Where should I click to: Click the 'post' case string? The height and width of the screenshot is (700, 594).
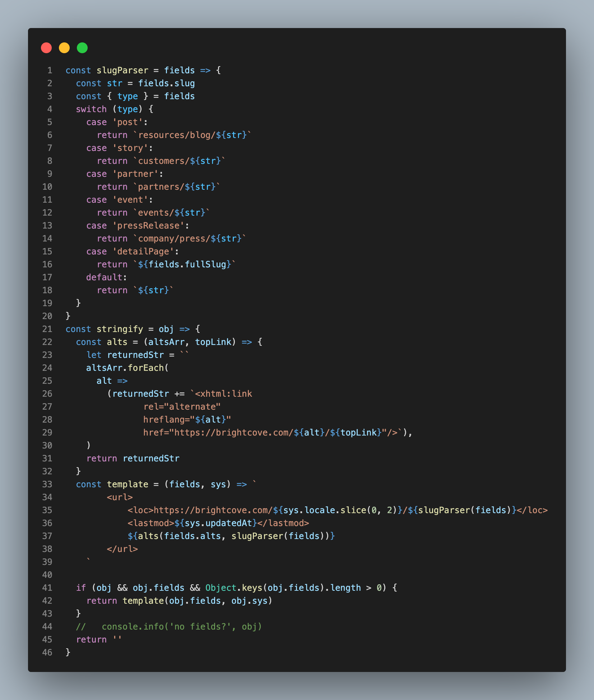coord(127,122)
